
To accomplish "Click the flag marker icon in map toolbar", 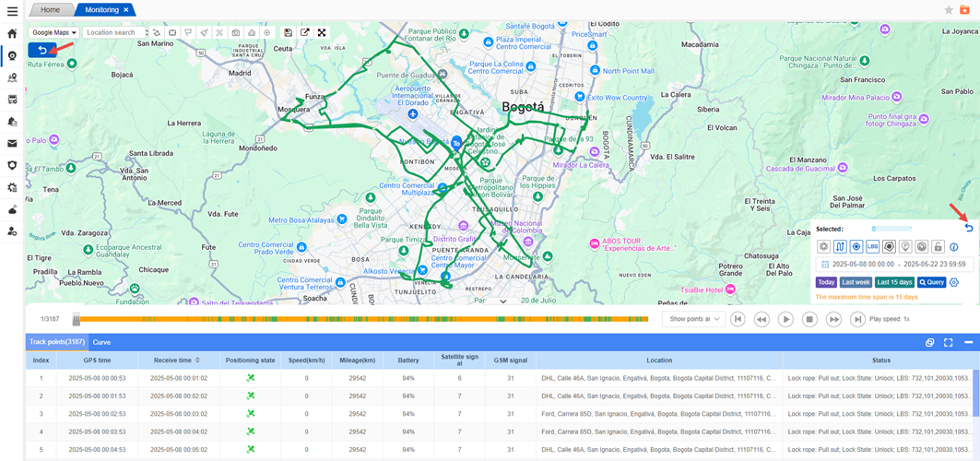I will tap(188, 32).
